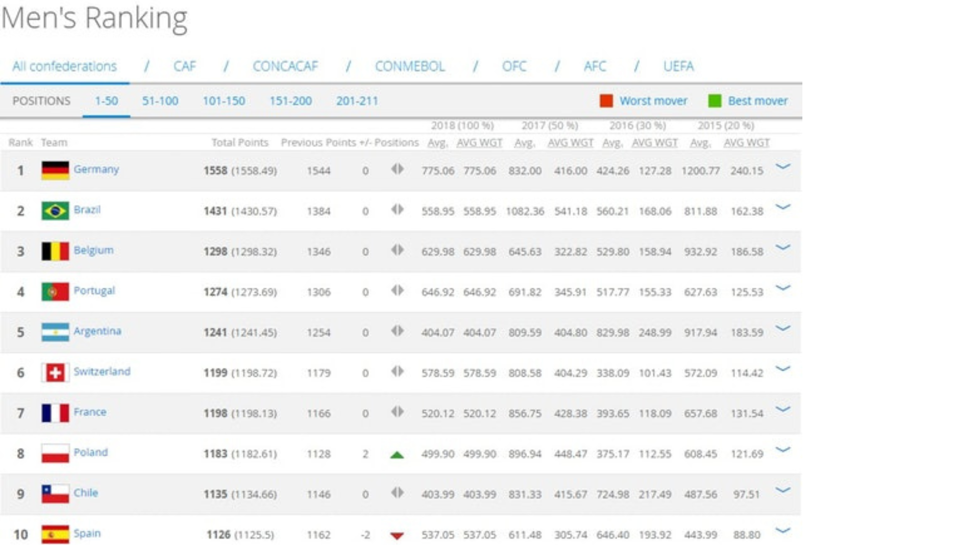Click Portugal's no-change position icon
980x551 pixels.
398,290
